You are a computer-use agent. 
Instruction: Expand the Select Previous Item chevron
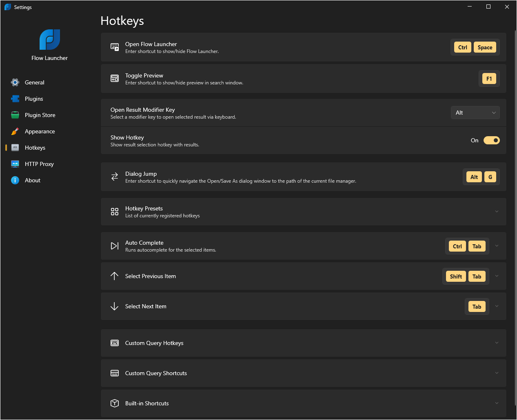[497, 276]
